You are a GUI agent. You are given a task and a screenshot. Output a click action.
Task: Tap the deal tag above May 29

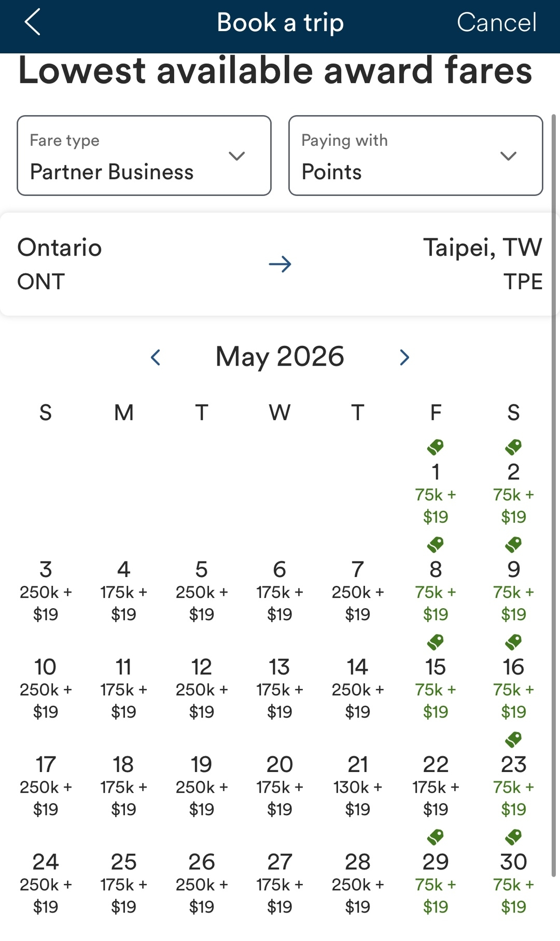(436, 837)
